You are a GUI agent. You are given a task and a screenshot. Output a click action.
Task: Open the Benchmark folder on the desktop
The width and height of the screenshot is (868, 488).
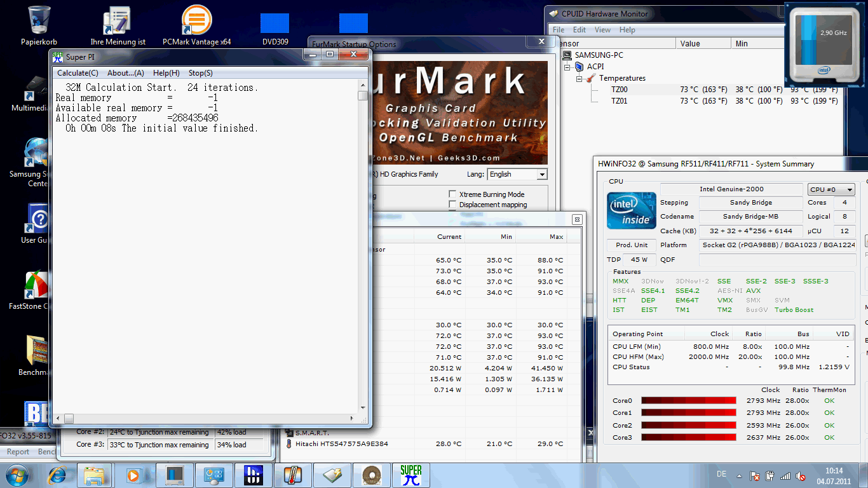[35, 356]
